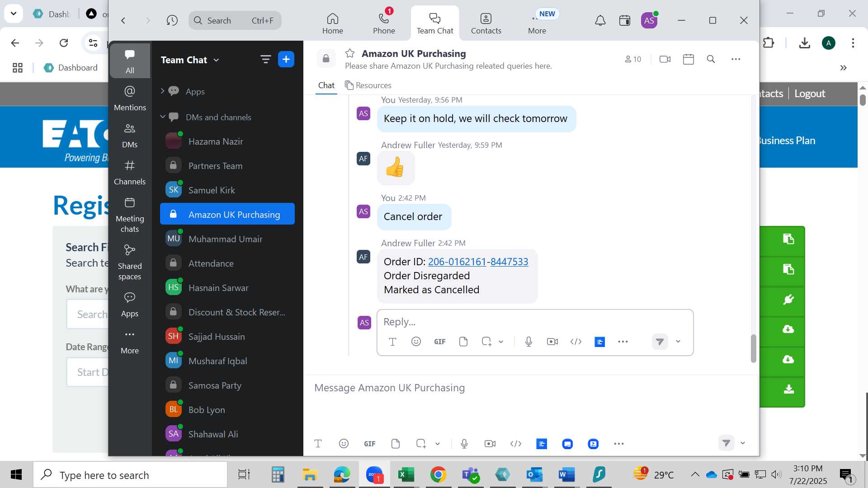Open the Samuel Kirk chat
868x488 pixels.
pyautogui.click(x=227, y=190)
